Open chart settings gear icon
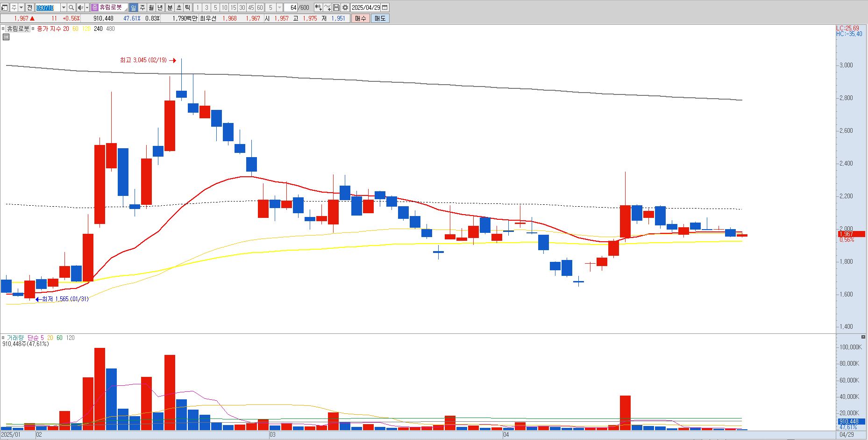 [x=345, y=7]
